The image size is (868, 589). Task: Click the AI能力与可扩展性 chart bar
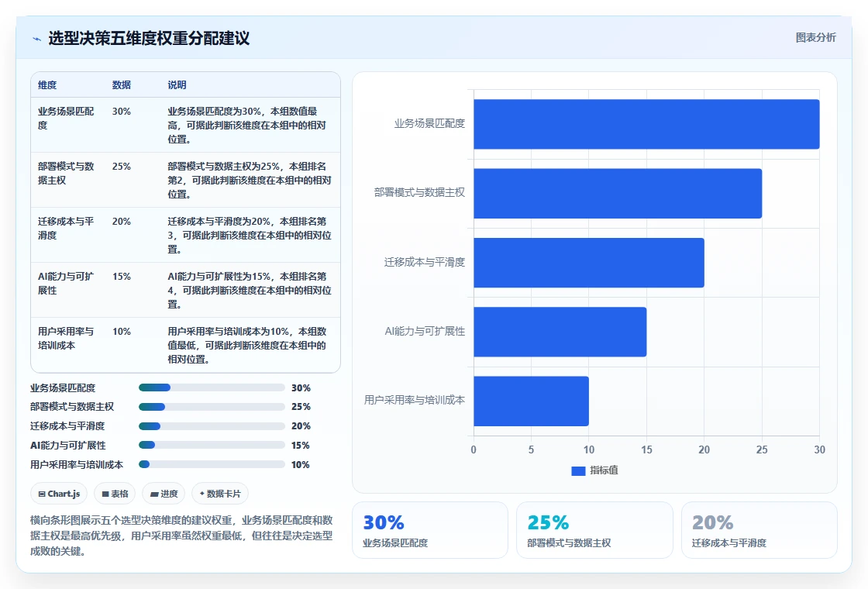(560, 332)
